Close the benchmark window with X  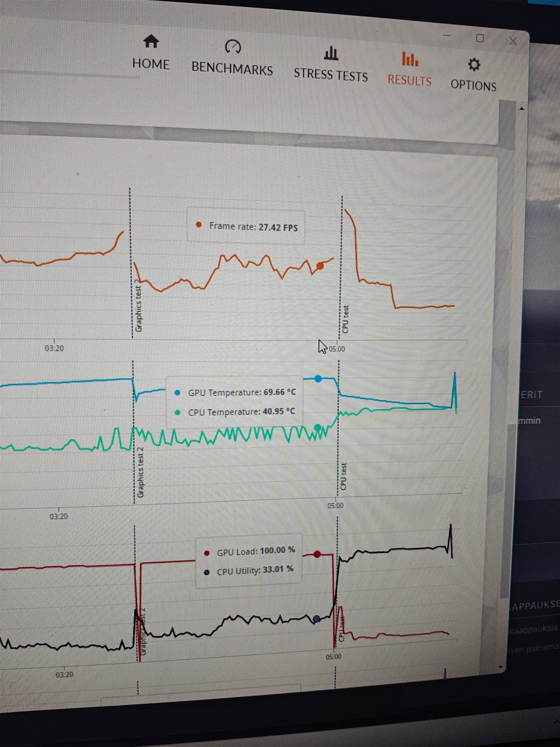click(x=513, y=41)
